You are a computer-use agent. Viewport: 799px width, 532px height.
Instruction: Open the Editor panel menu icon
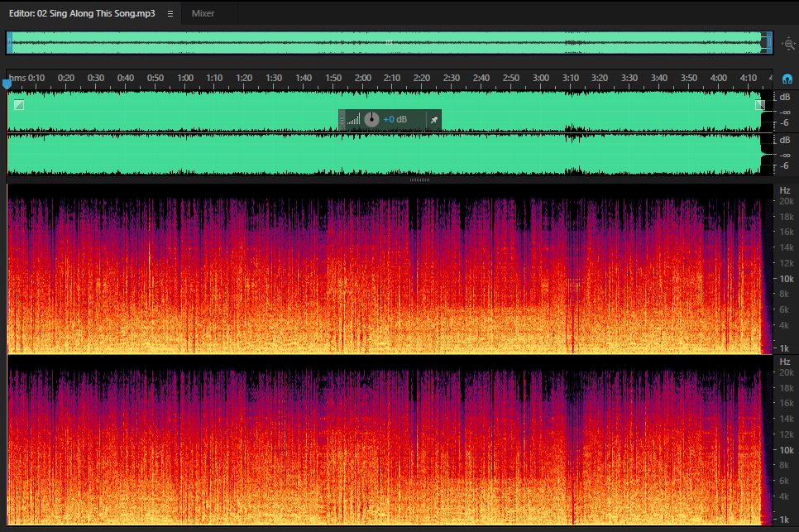(x=170, y=14)
